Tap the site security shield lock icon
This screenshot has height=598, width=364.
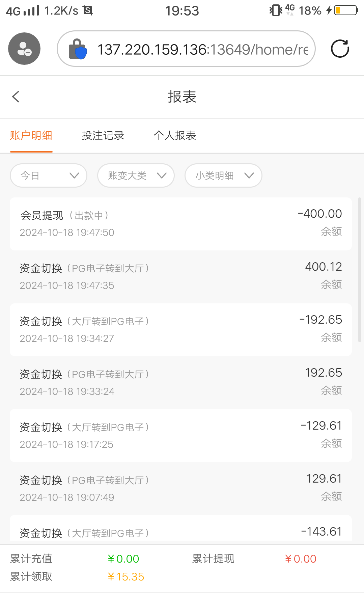pyautogui.click(x=78, y=49)
